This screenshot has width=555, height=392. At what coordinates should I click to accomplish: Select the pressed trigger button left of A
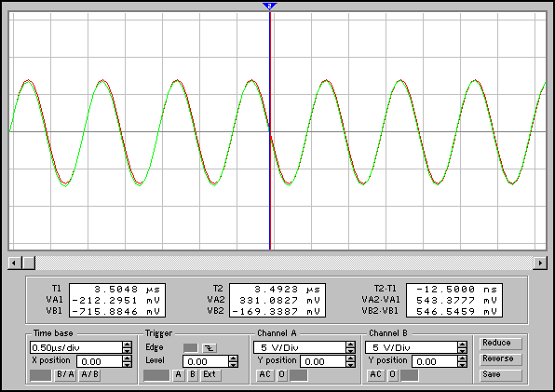pos(156,375)
